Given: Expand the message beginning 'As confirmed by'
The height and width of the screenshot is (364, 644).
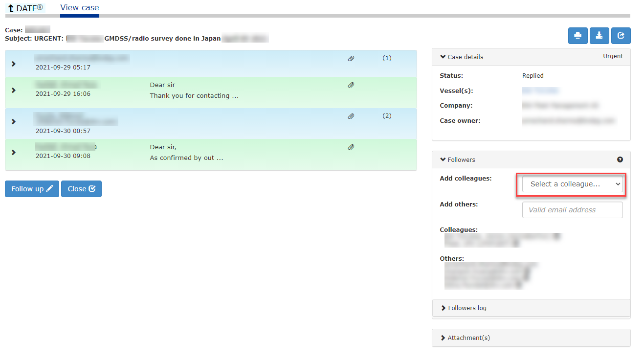Looking at the screenshot, I should (x=14, y=152).
